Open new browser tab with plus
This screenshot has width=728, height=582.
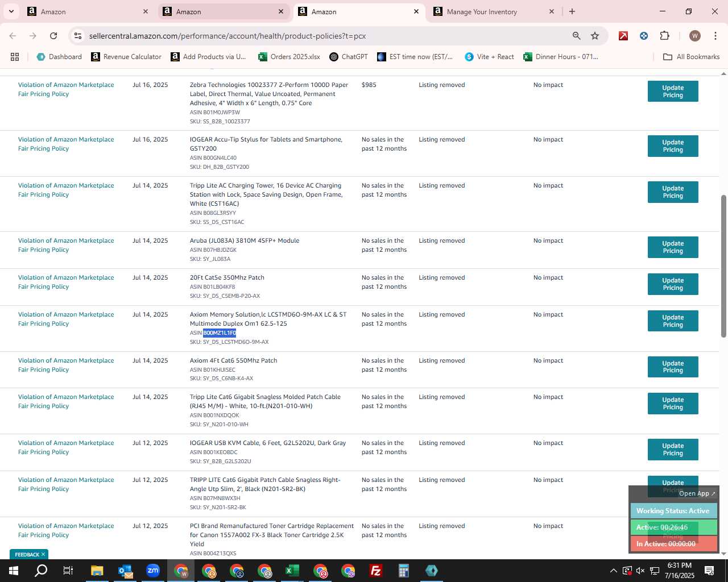pos(572,11)
